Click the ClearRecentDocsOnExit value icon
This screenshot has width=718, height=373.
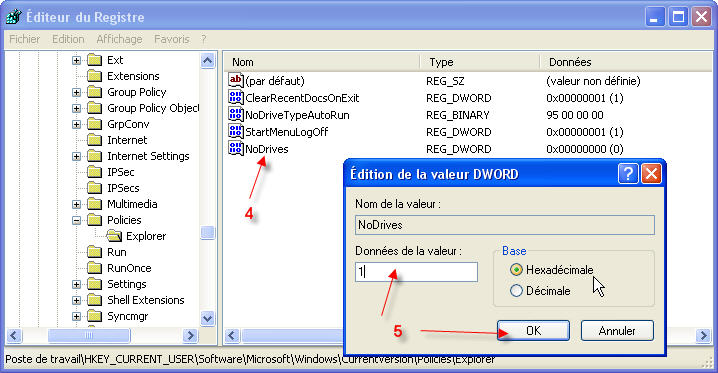point(235,97)
